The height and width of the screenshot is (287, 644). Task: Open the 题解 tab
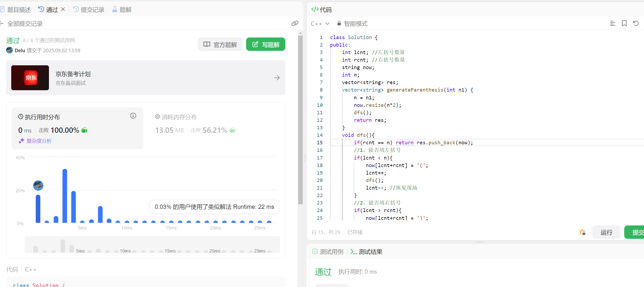coord(122,10)
